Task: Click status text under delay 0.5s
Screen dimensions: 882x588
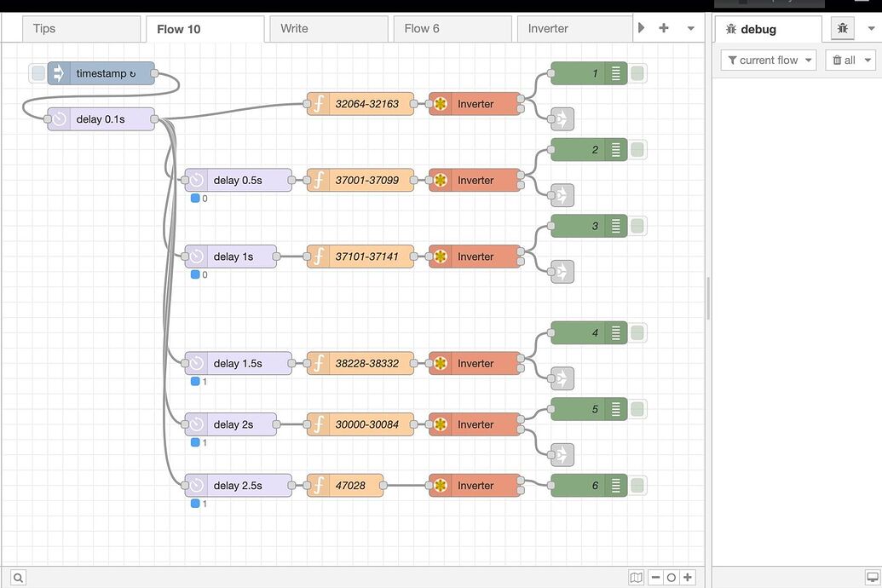Action: click(x=205, y=199)
